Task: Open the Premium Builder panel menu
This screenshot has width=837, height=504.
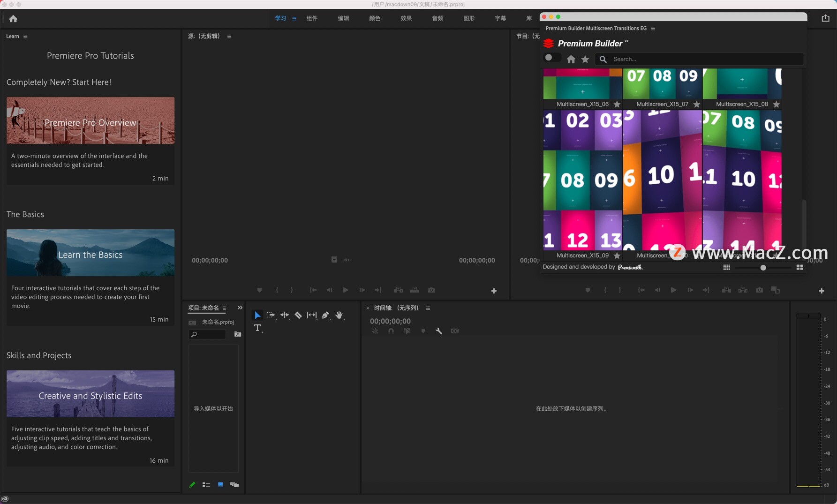Action: click(x=653, y=28)
